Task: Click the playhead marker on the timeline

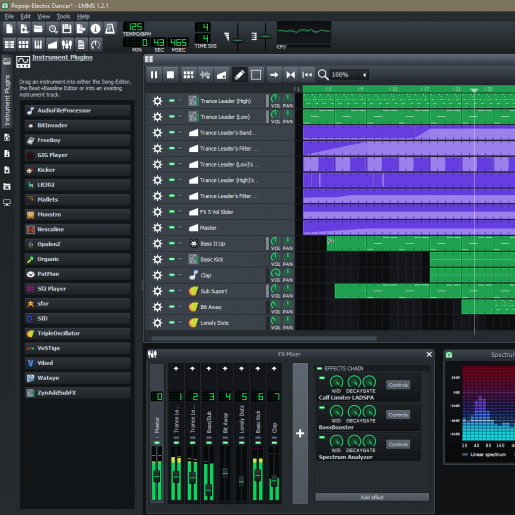Action: (x=474, y=90)
